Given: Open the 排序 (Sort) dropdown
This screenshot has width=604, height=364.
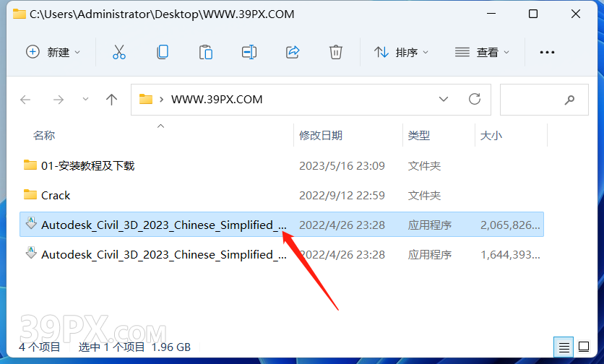Looking at the screenshot, I should (401, 52).
